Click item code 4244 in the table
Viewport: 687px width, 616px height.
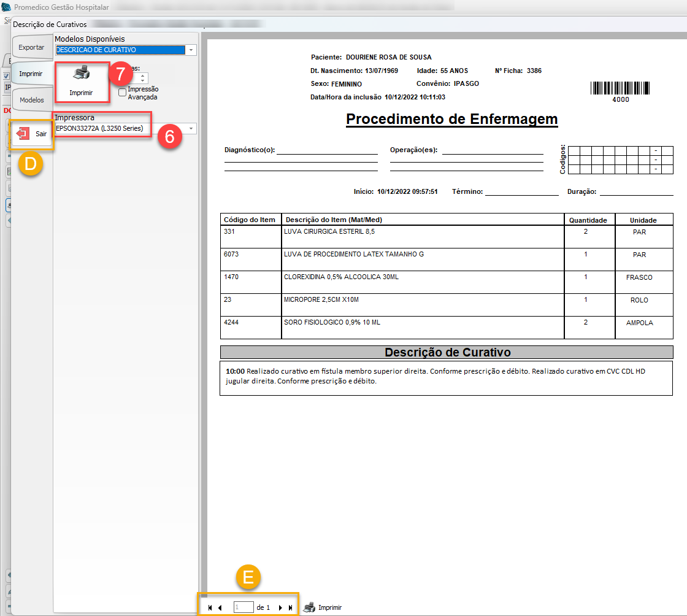click(x=231, y=323)
